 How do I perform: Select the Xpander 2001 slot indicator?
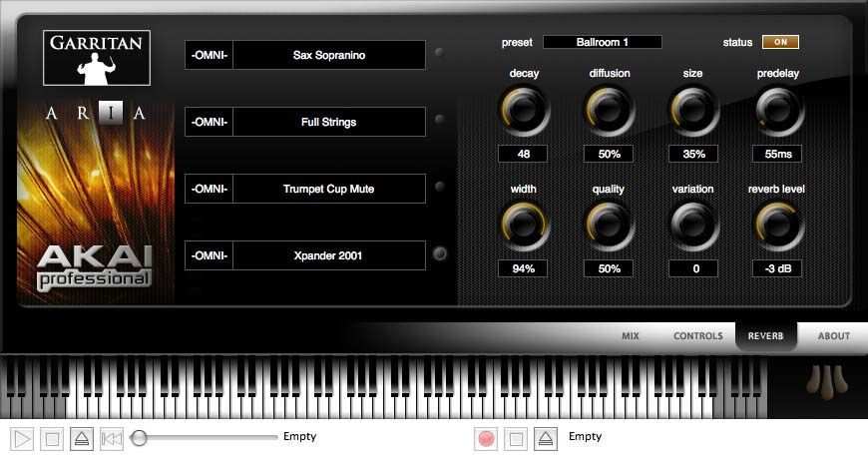coord(440,254)
